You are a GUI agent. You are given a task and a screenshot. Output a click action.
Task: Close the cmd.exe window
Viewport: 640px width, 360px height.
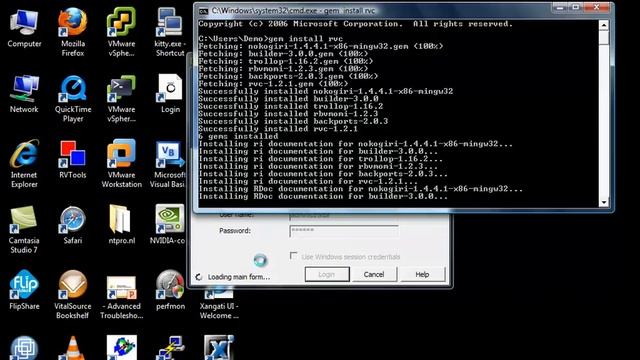tap(596, 7)
